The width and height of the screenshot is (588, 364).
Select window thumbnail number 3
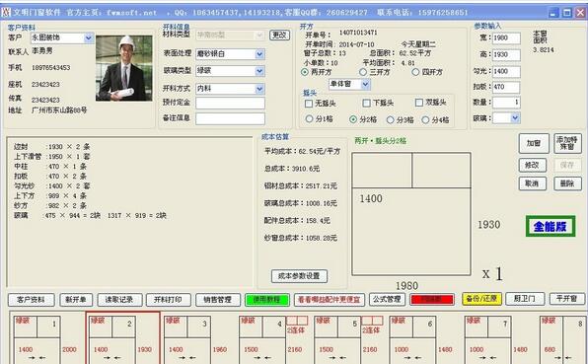coord(187,339)
